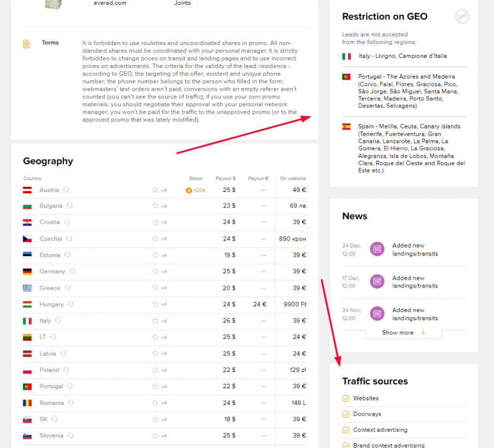
Task: Select the Italy flag in the restrictions list
Action: pyautogui.click(x=346, y=55)
